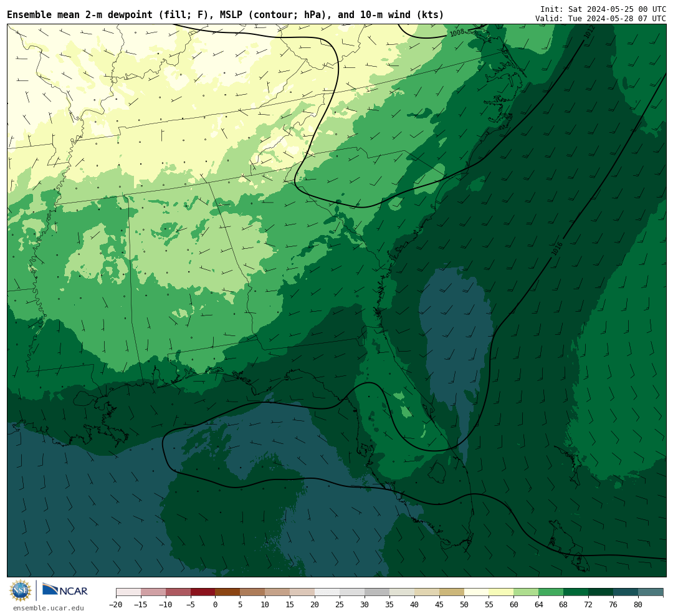673x616 pixels.
Task: Select the -15 to -10 colorbar swatch
Action: tap(153, 592)
